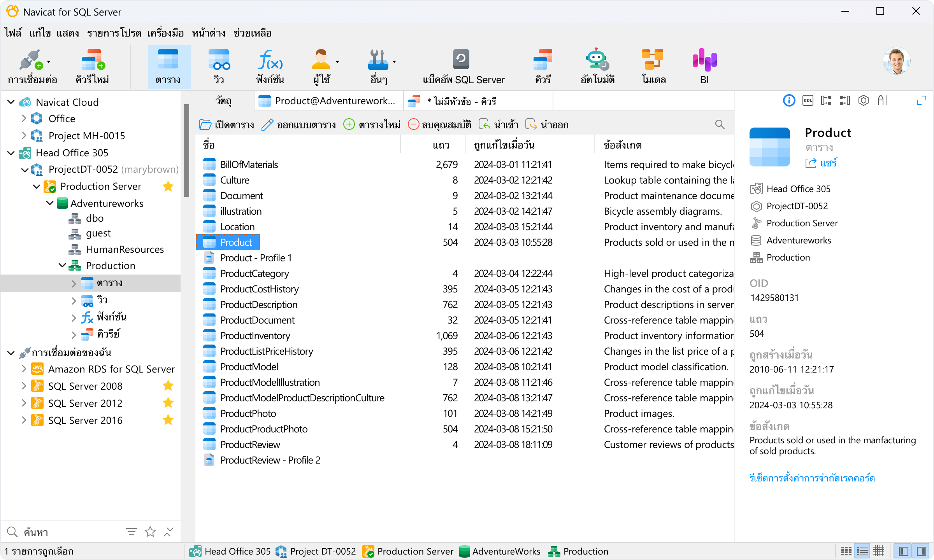This screenshot has height=560, width=934.
Task: Click ตารางใหม่ (New Table) button
Action: [372, 124]
